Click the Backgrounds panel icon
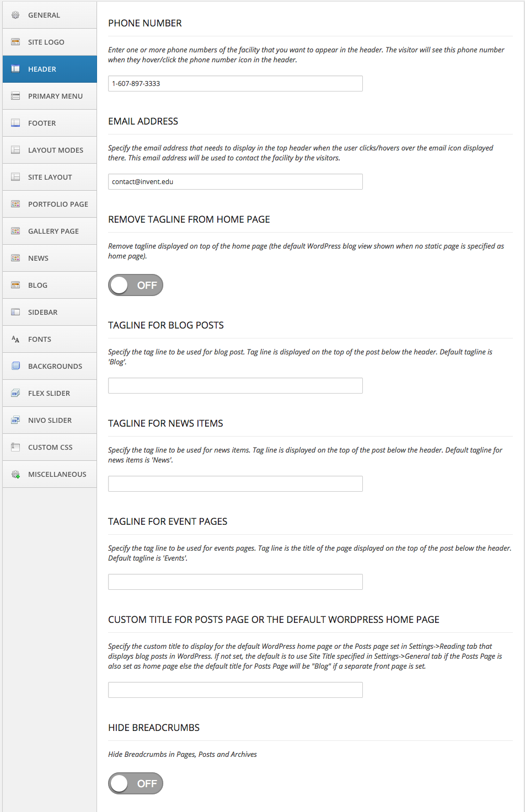Viewport: 525px width, 812px height. [15, 366]
